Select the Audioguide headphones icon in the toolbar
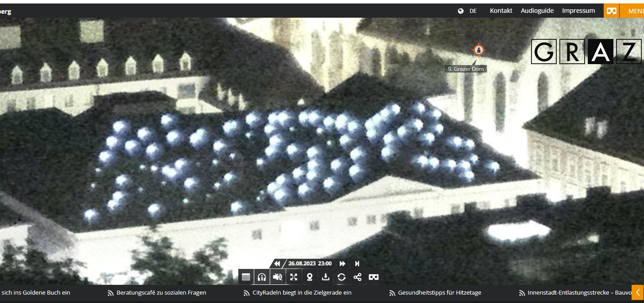The height and width of the screenshot is (303, 644). 261,277
